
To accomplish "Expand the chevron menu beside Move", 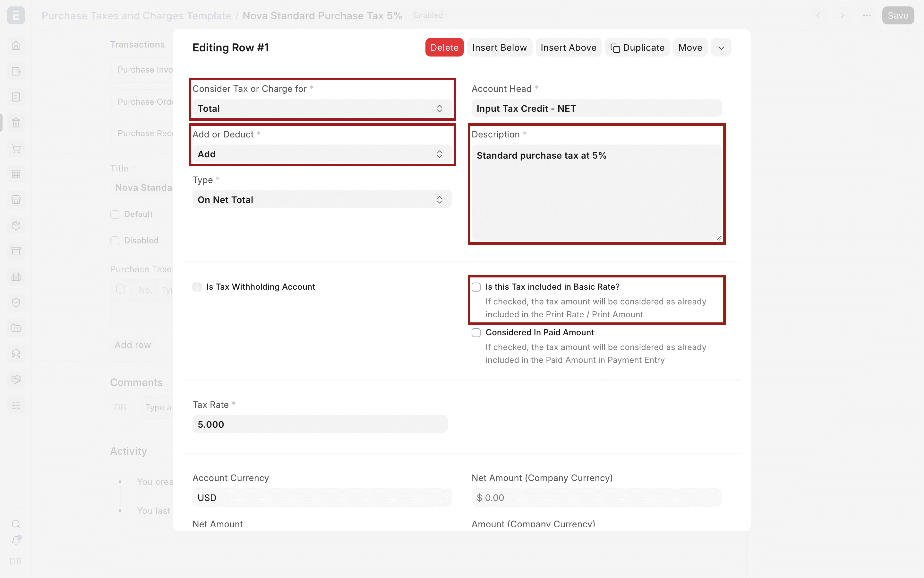I will click(x=721, y=48).
